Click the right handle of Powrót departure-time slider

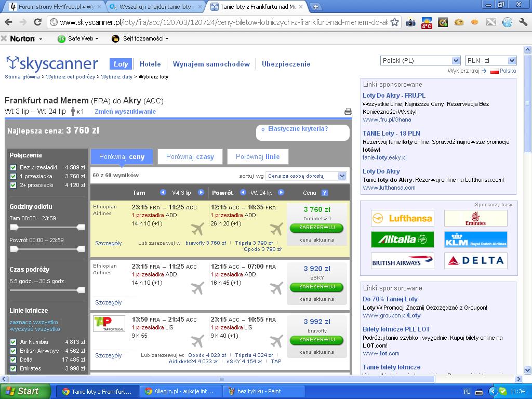coord(81,249)
